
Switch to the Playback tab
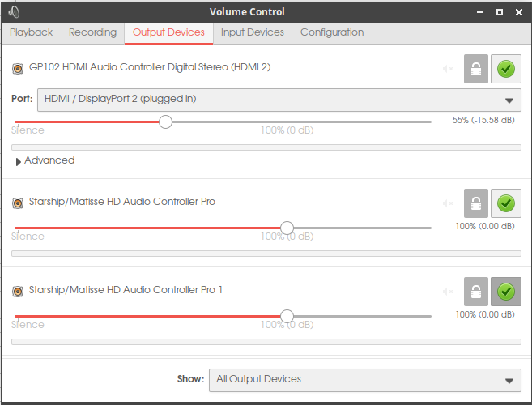(x=31, y=32)
